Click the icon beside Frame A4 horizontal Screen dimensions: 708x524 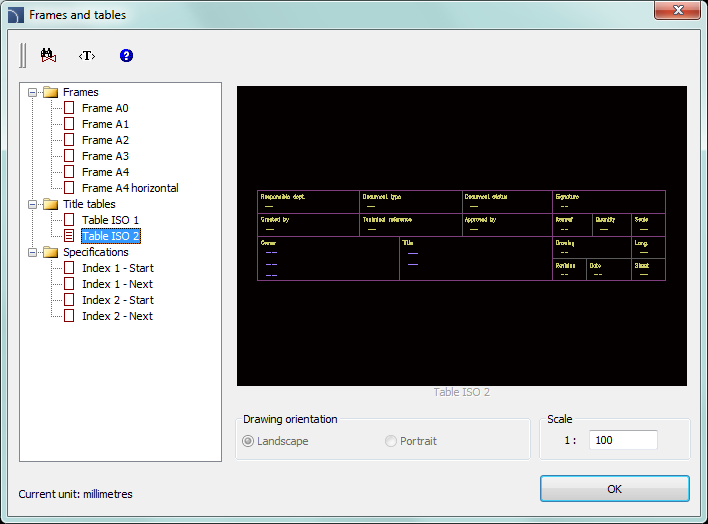tap(69, 188)
